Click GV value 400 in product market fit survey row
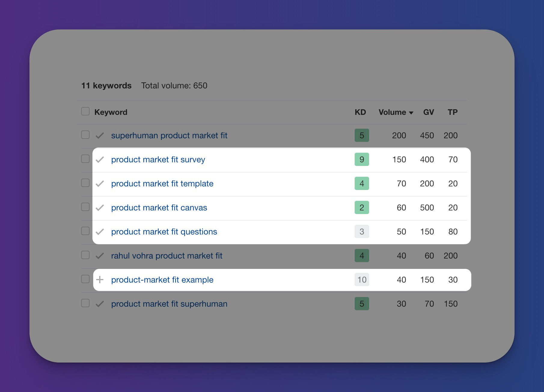The image size is (544, 392). tap(427, 160)
